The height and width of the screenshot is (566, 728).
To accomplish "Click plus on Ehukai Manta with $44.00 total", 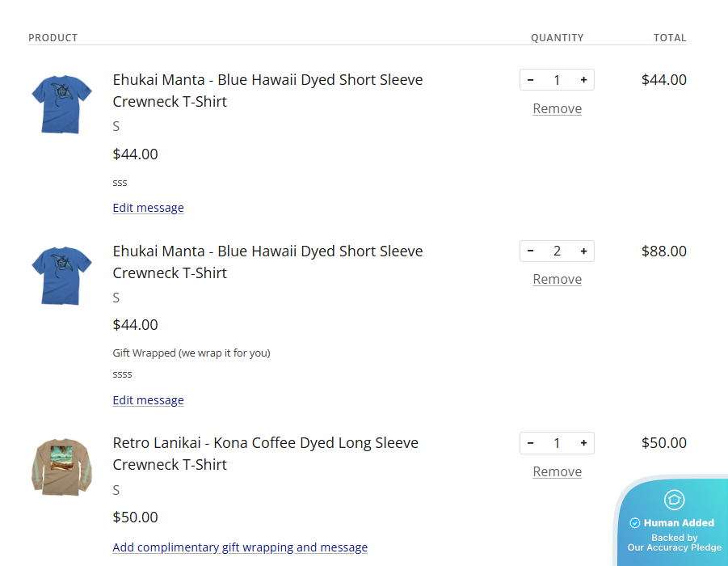I will click(583, 80).
